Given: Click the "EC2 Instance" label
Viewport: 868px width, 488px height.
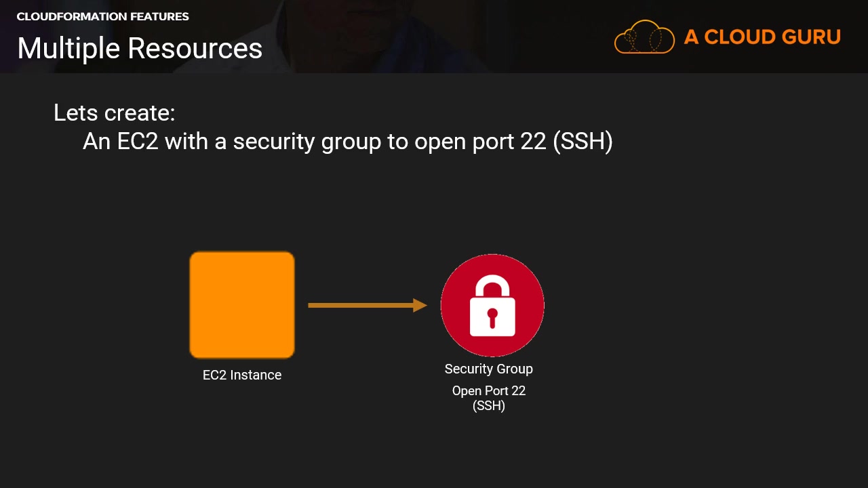Looking at the screenshot, I should point(242,375).
